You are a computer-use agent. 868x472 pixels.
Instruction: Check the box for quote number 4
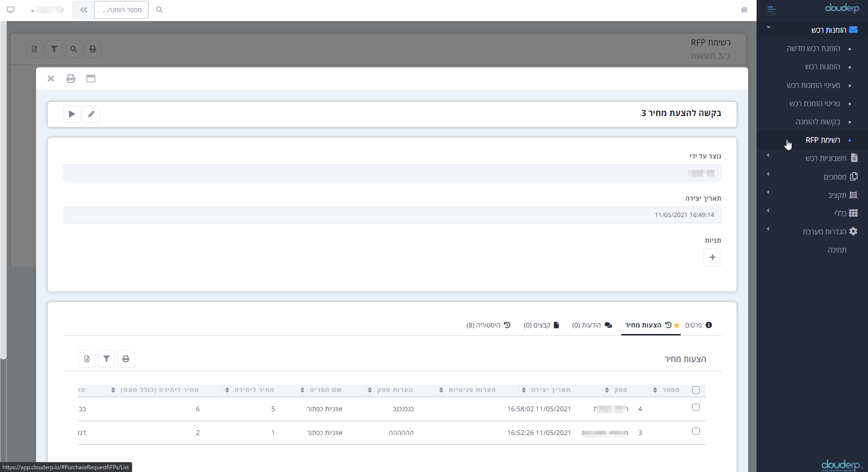coord(696,407)
